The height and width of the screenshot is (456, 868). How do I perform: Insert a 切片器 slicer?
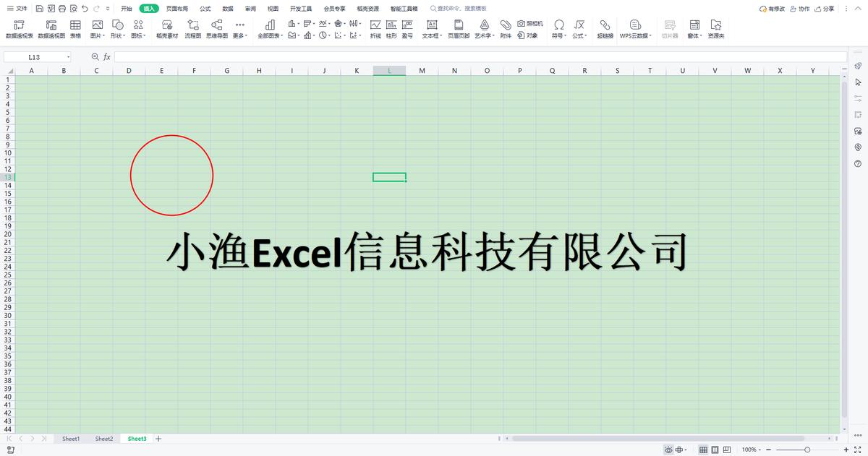[x=669, y=27]
